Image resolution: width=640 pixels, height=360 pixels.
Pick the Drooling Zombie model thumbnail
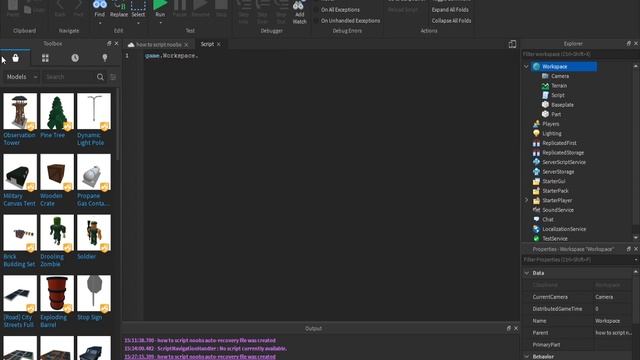point(57,233)
